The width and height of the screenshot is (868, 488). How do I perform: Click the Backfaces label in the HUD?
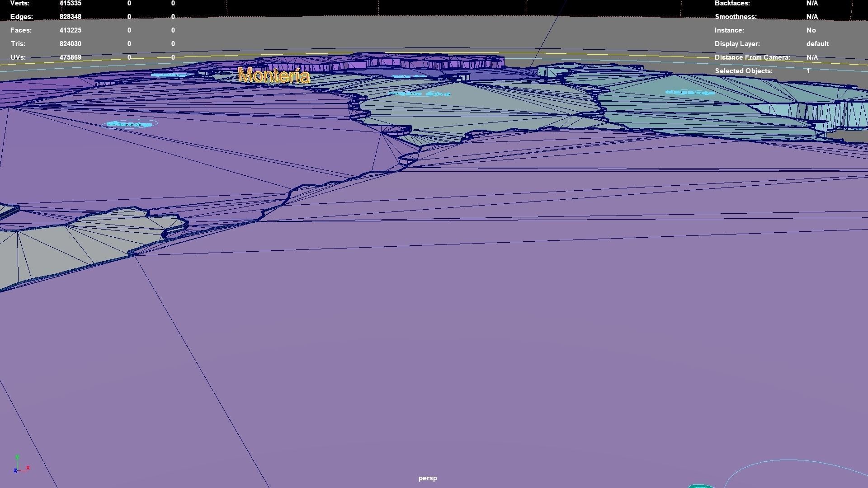point(732,3)
